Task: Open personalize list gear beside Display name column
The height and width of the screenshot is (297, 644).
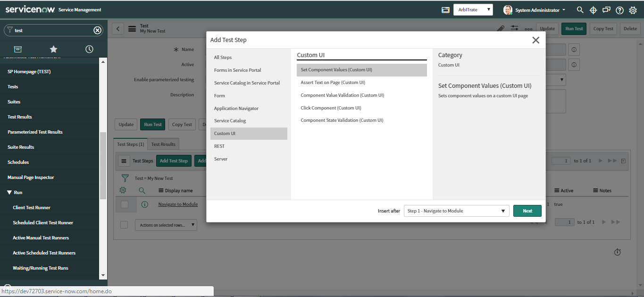Action: click(x=124, y=190)
